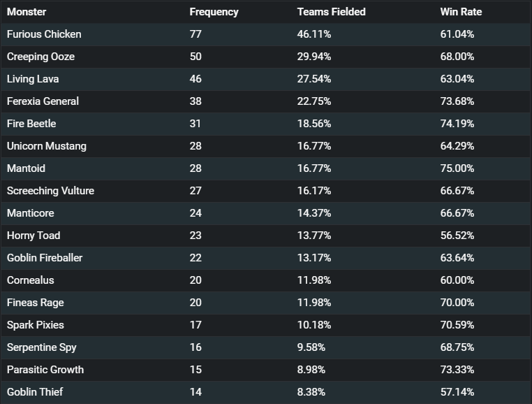Sort by the Frequency column header
Image resolution: width=532 pixels, height=404 pixels.
pos(214,12)
